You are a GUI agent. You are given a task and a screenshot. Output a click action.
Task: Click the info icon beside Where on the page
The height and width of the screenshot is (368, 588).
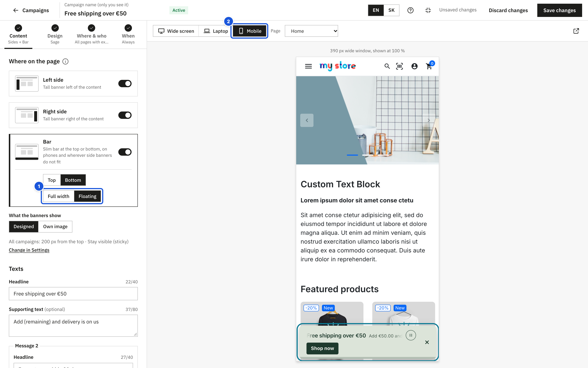coord(65,61)
